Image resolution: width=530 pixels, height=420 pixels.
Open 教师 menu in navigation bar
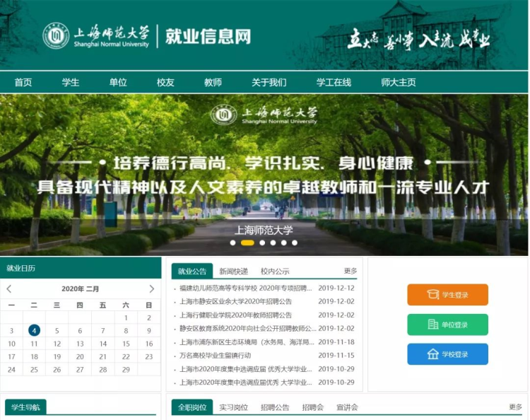click(x=213, y=82)
